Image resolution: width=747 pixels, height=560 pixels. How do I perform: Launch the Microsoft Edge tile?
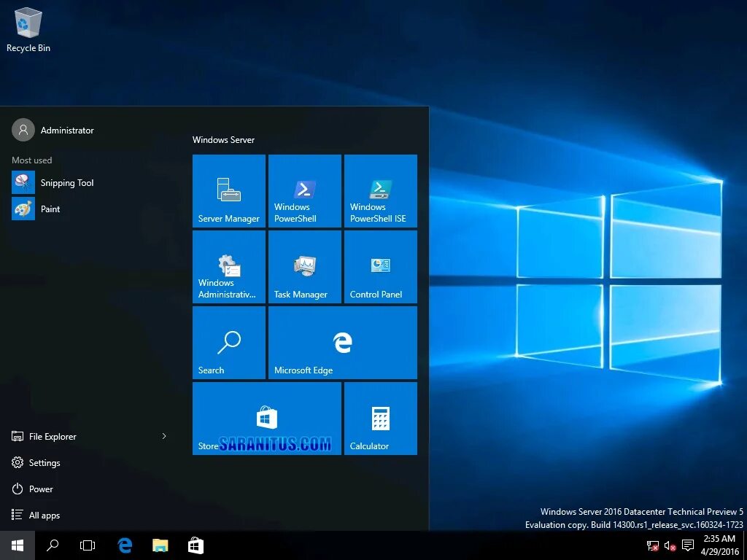343,343
